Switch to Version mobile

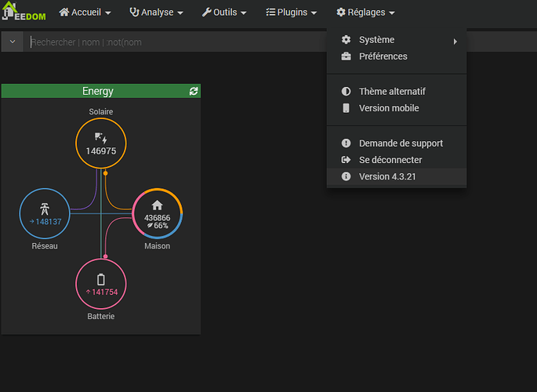coord(389,108)
